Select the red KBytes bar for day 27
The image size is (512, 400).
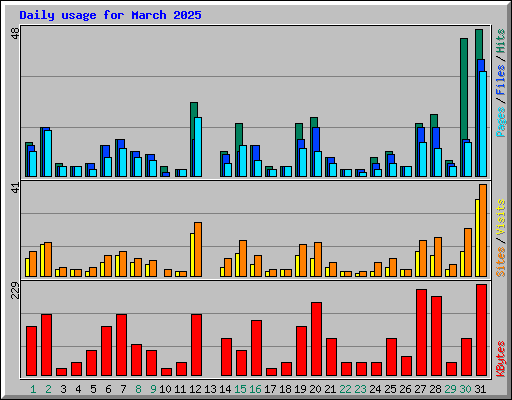click(x=421, y=333)
